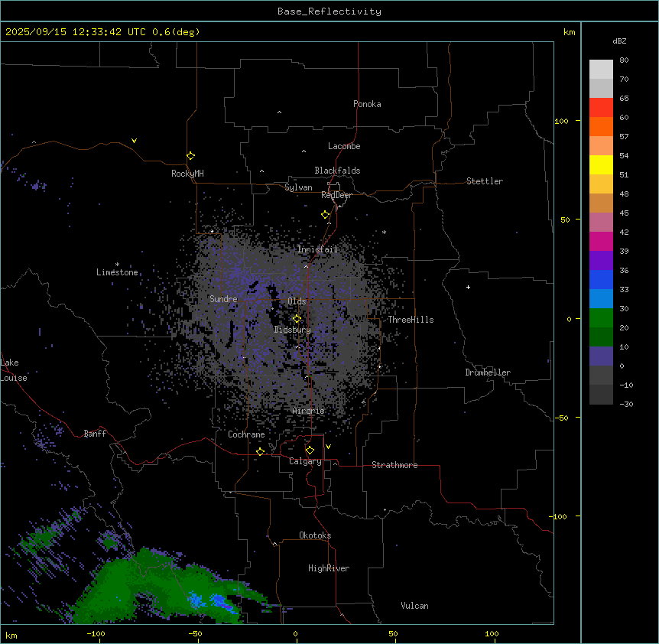Image resolution: width=659 pixels, height=644 pixels.
Task: Click the '45' legend value
Action: click(x=624, y=213)
